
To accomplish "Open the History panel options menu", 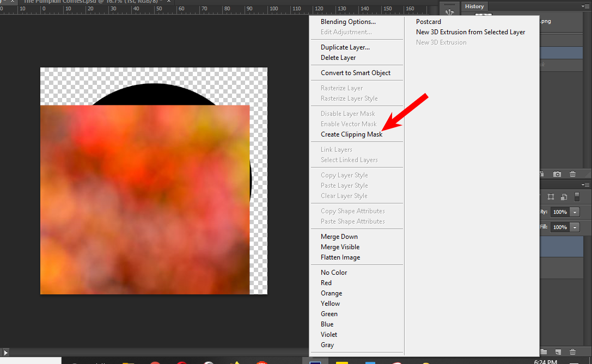I will coord(585,7).
